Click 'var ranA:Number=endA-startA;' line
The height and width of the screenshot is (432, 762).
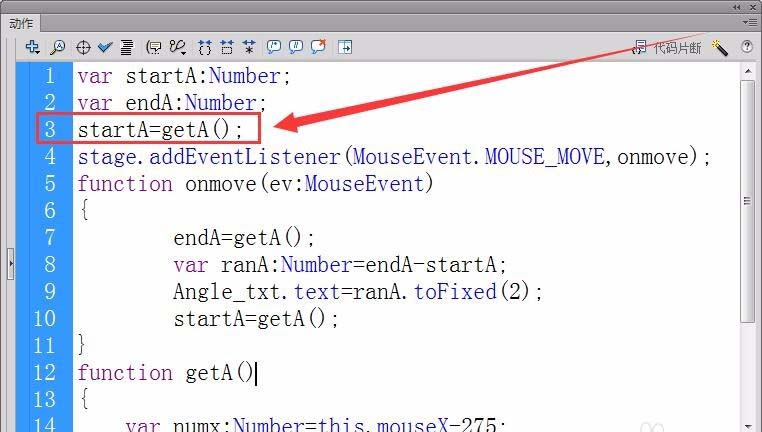click(x=340, y=265)
